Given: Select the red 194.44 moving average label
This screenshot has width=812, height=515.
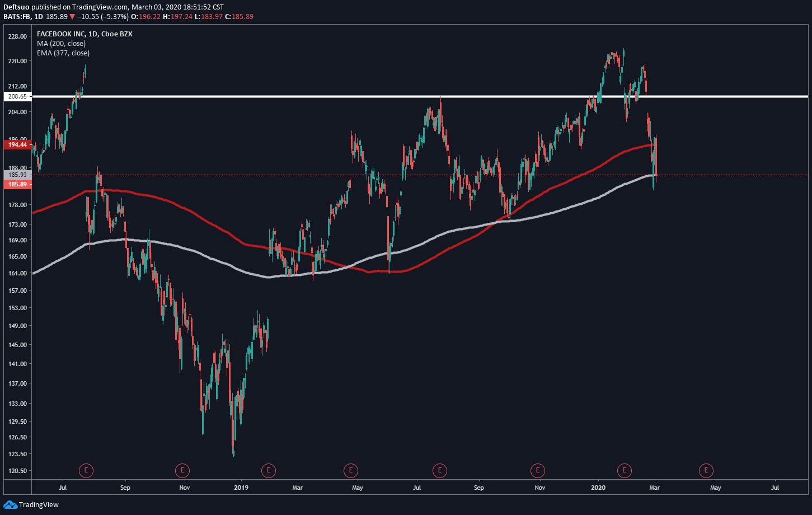Looking at the screenshot, I should pyautogui.click(x=17, y=144).
